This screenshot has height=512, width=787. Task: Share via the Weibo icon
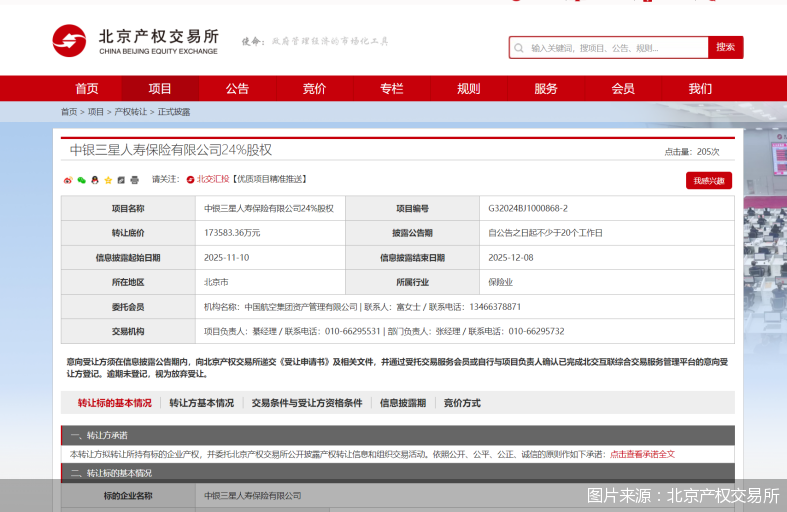(68, 180)
